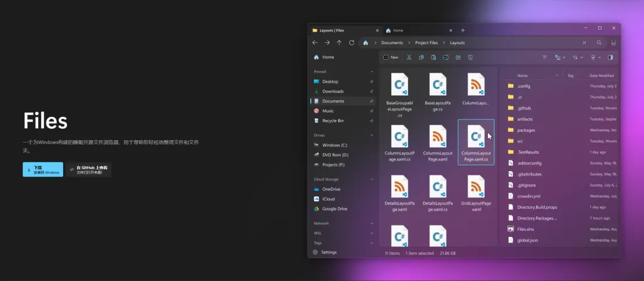The height and width of the screenshot is (281, 644).
Task: Click the Rename icon in toolbar
Action: (445, 57)
